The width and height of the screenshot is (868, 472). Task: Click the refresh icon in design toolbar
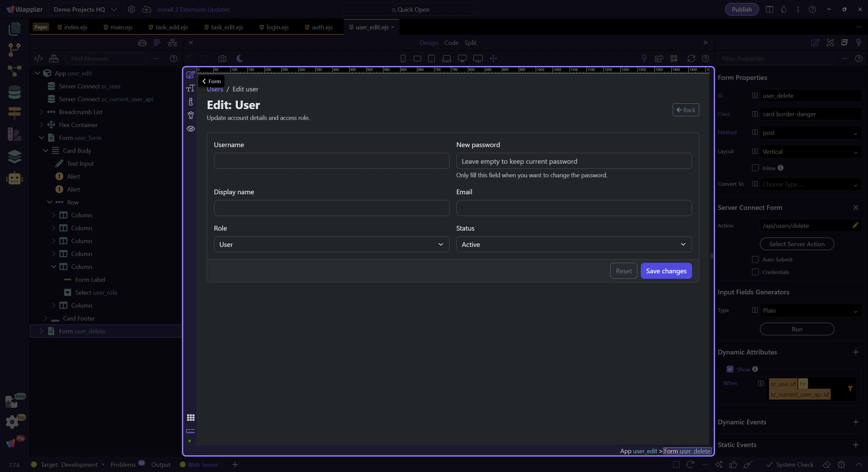tap(691, 58)
